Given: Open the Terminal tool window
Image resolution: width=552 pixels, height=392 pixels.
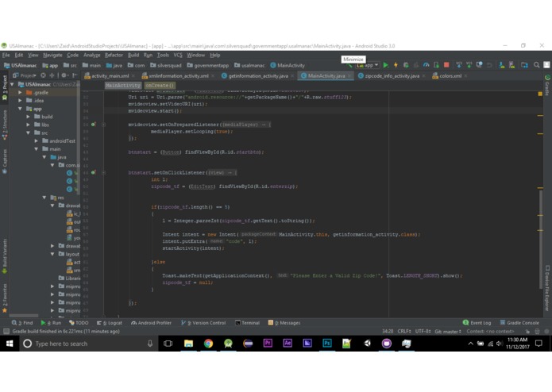Looking at the screenshot, I should click(x=247, y=323).
